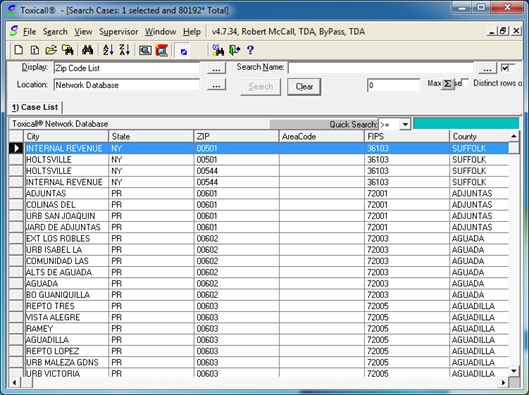The height and width of the screenshot is (395, 529).
Task: Click the numbered new-page toolbar icon
Action: coord(35,50)
